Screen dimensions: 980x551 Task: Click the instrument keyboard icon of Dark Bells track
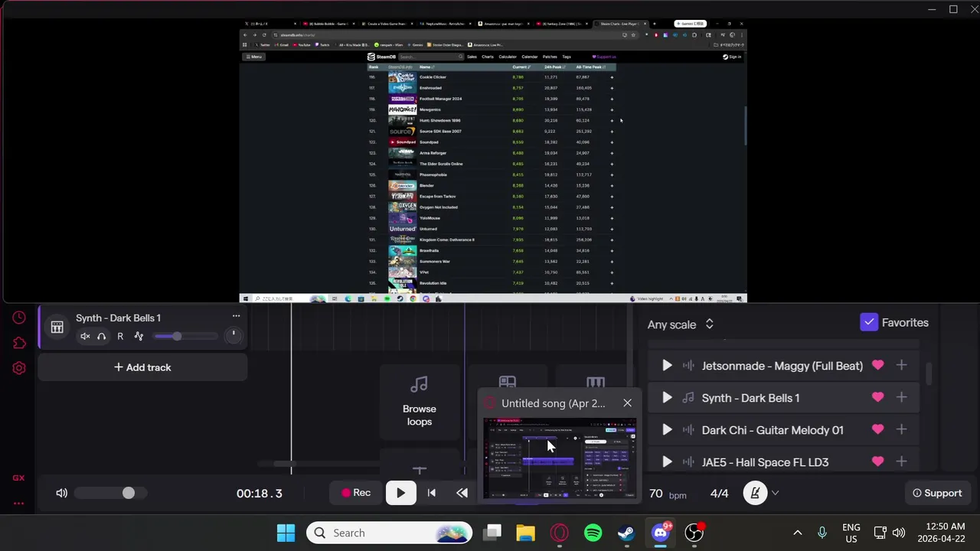point(57,328)
